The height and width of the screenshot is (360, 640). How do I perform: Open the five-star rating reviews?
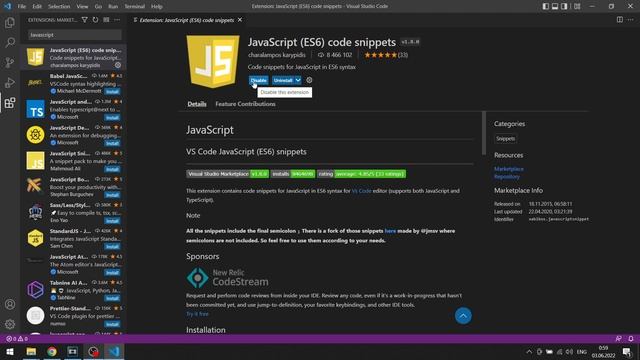tap(386, 55)
